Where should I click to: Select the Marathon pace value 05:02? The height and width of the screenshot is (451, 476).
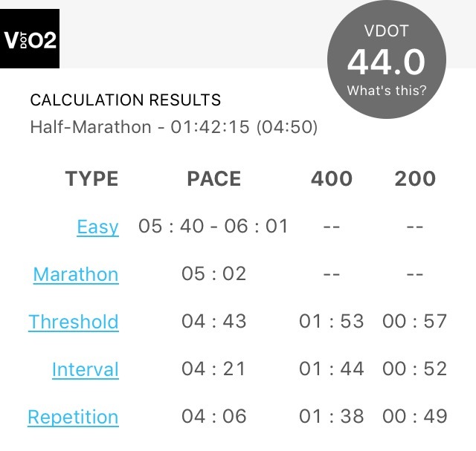[214, 273]
